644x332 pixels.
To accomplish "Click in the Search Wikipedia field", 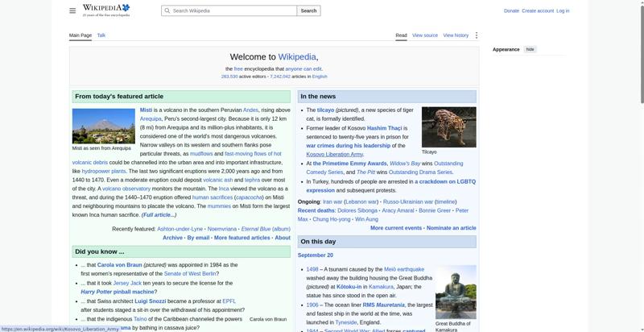I will [229, 10].
